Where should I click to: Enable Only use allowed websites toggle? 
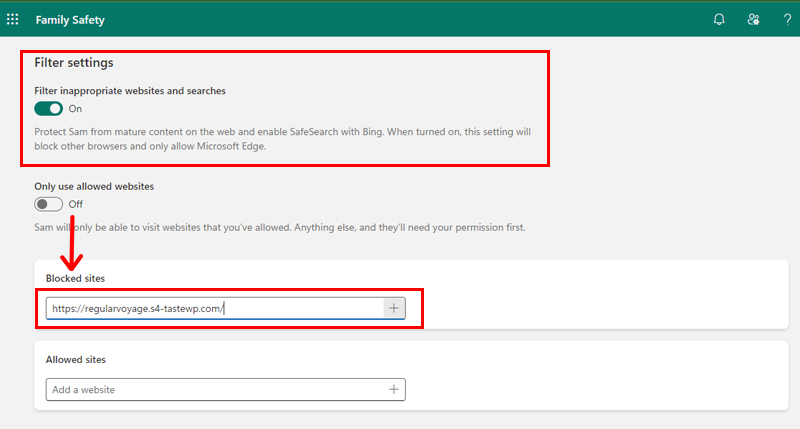[48, 204]
